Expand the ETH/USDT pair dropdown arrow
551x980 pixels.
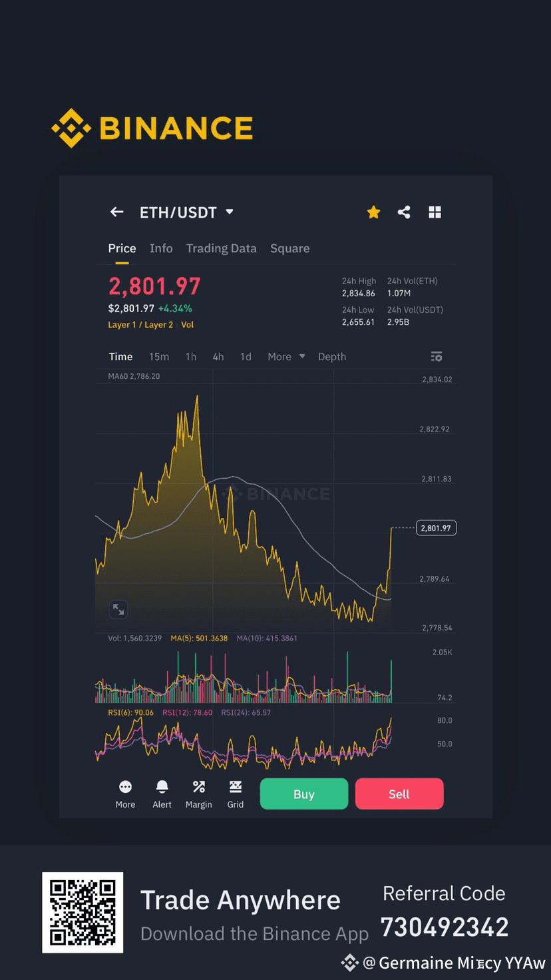230,212
